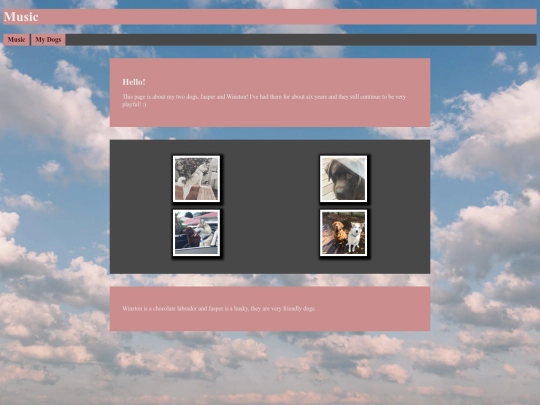Open the two dogs sitting outdoors photo

pos(343,233)
